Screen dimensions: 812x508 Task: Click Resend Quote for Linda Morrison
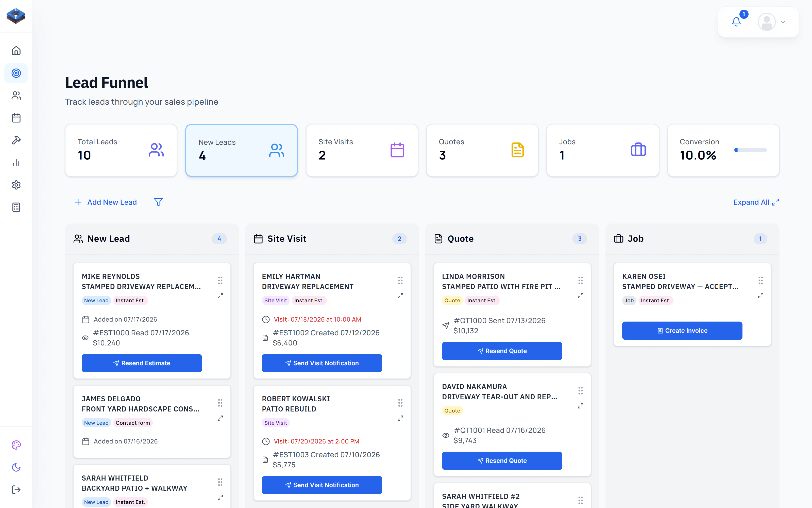(x=502, y=351)
